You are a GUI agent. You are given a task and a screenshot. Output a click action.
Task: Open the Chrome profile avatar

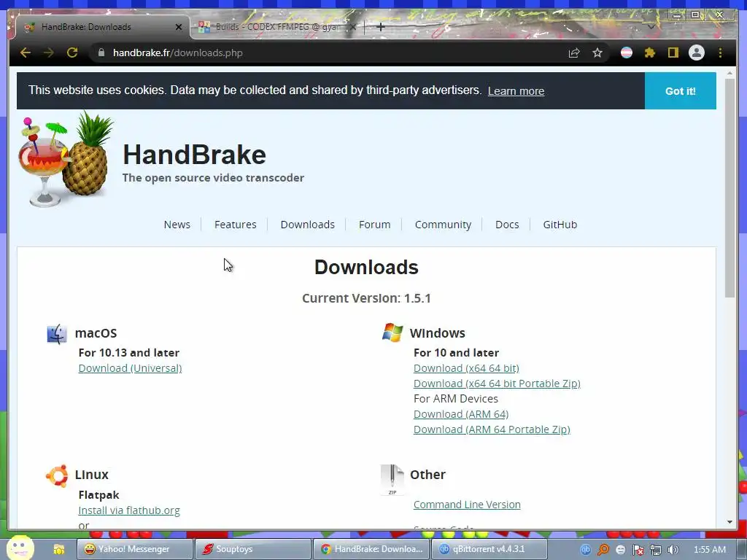click(697, 52)
